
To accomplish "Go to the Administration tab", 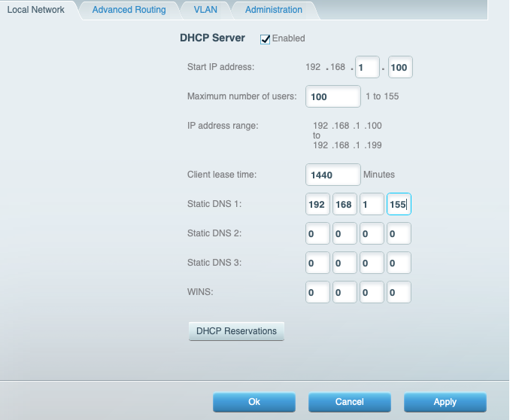I will [274, 10].
